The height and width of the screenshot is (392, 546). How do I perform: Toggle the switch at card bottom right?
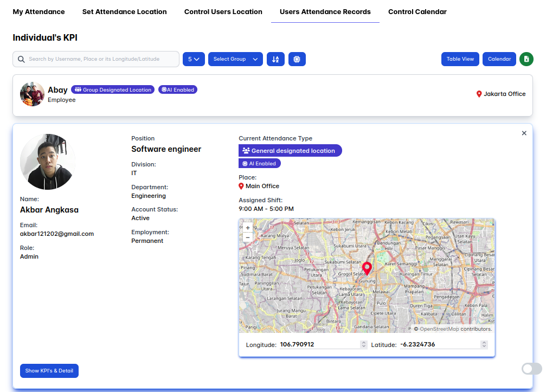coord(531,369)
